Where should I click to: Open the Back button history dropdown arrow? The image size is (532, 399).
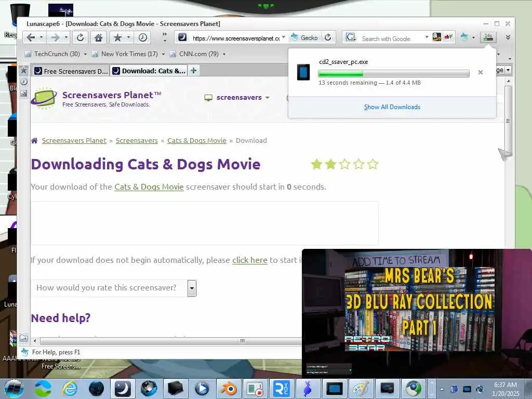tap(42, 37)
